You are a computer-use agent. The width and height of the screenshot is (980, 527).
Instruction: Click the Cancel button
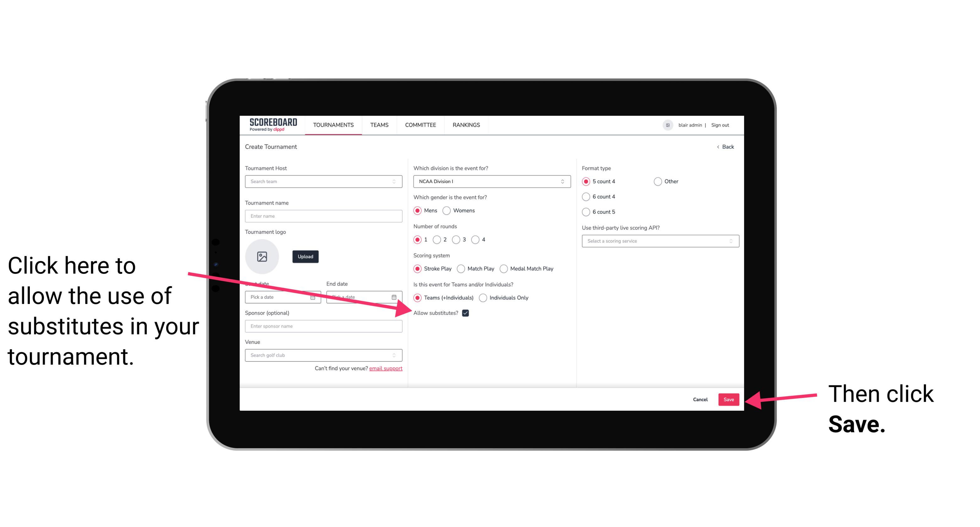[701, 399]
